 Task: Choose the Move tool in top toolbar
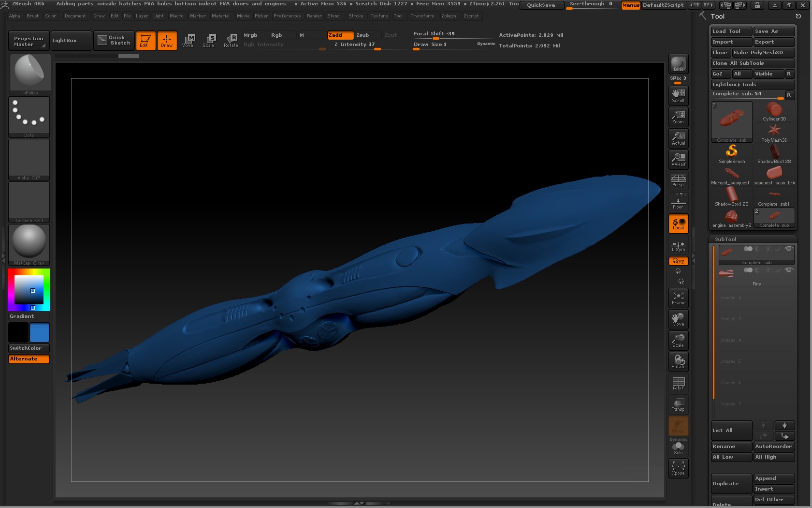[x=188, y=41]
